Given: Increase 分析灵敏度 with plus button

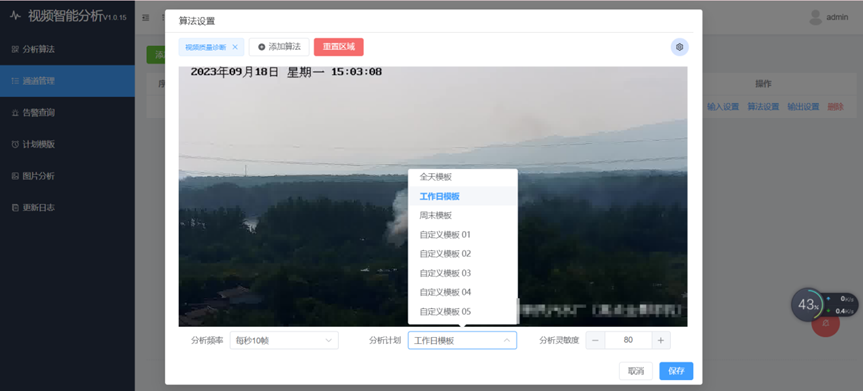Looking at the screenshot, I should pos(661,340).
